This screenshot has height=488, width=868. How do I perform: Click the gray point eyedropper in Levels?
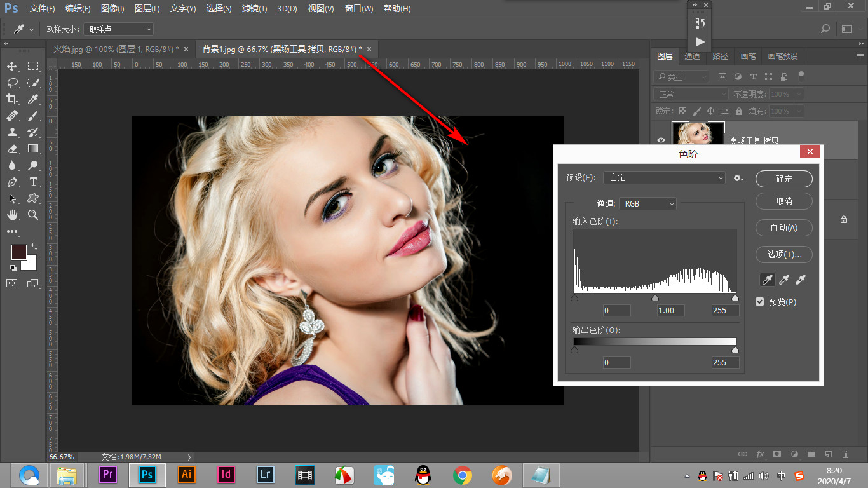784,280
